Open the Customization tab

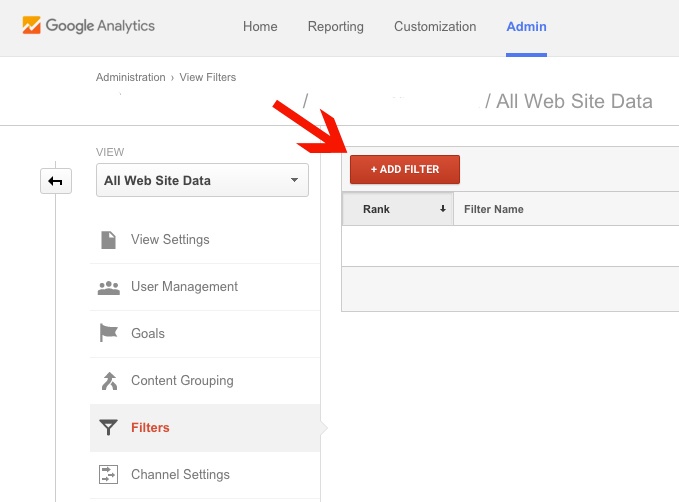(x=435, y=27)
